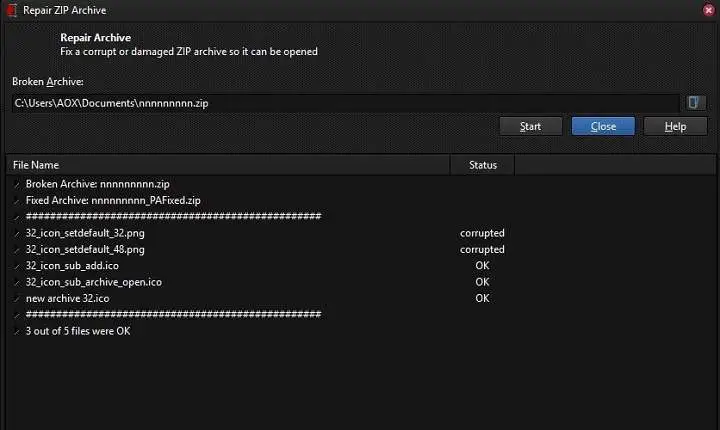720x430 pixels.
Task: Click the blue Close button
Action: click(603, 126)
